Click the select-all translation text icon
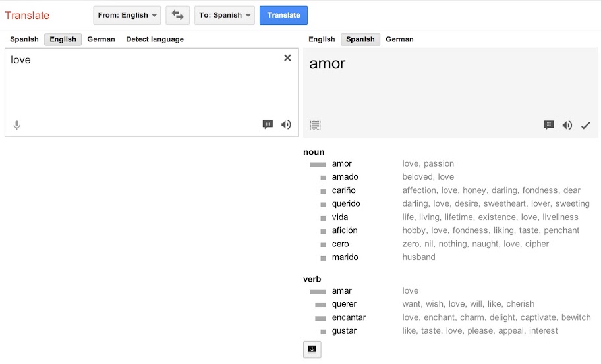 pyautogui.click(x=316, y=125)
